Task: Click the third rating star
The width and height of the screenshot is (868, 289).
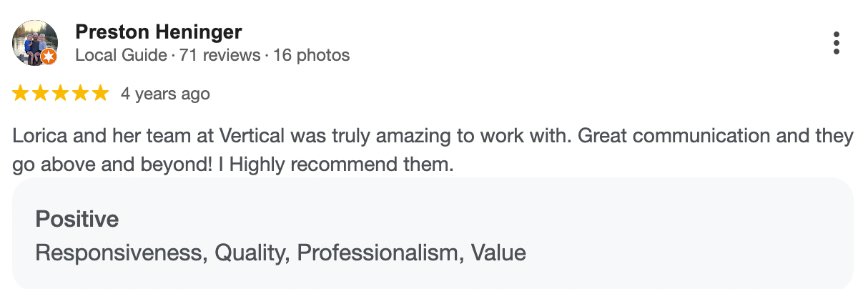Action: 61,93
